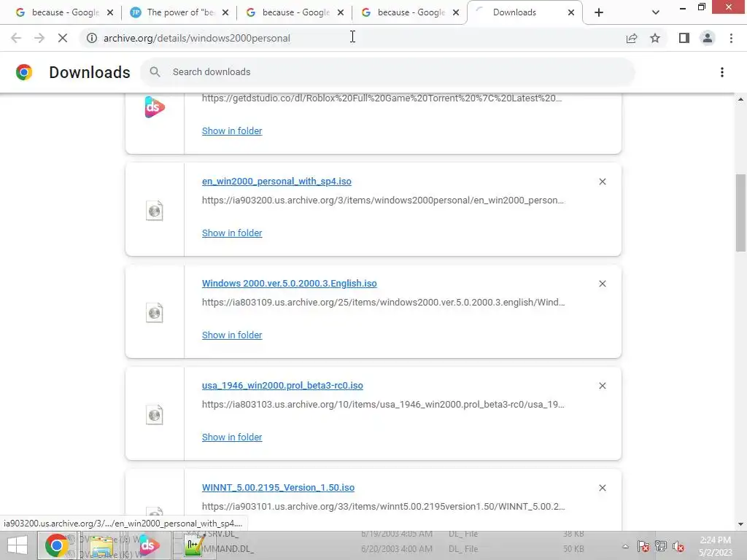Remove WINNT_5.00.2195_Version_1.50.iso from list
The width and height of the screenshot is (747, 560).
(x=602, y=488)
